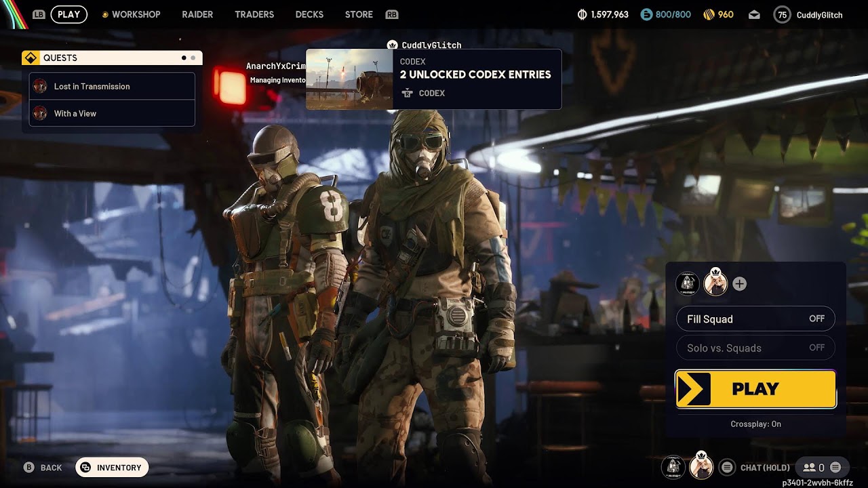Open the CuddlyGlitch profile name in top bar
The width and height of the screenshot is (868, 488).
pyautogui.click(x=819, y=15)
